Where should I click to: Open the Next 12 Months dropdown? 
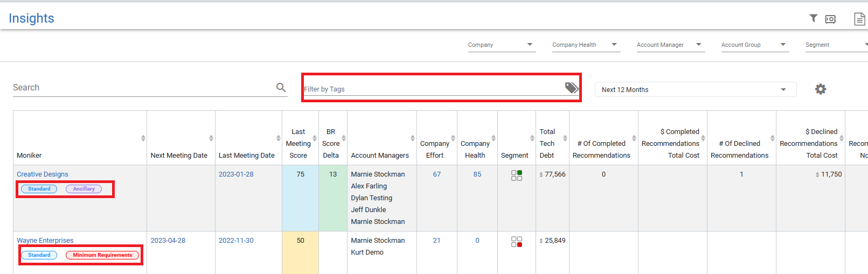coord(696,89)
